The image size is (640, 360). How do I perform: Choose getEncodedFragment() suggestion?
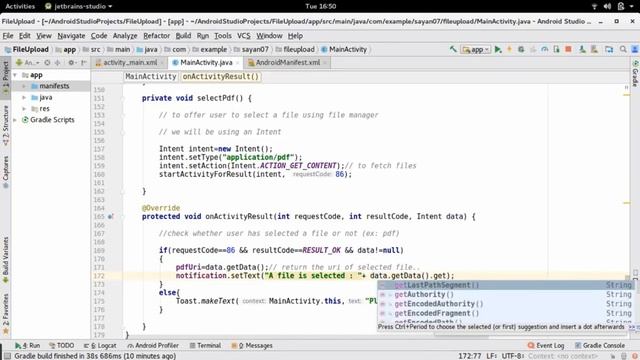click(x=506, y=313)
